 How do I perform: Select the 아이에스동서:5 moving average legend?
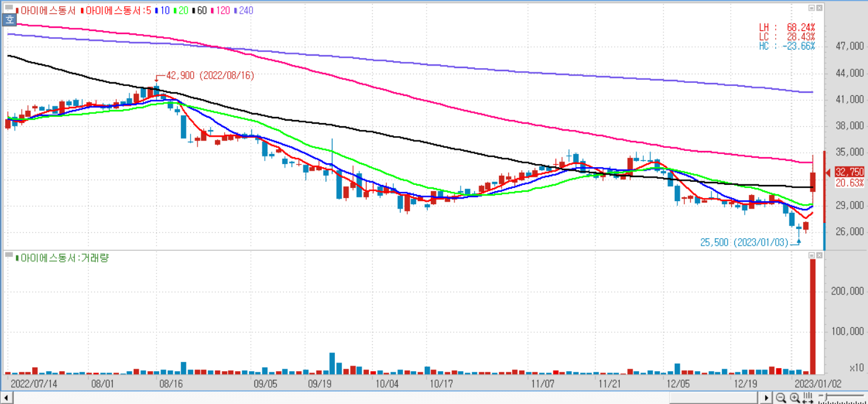(115, 11)
